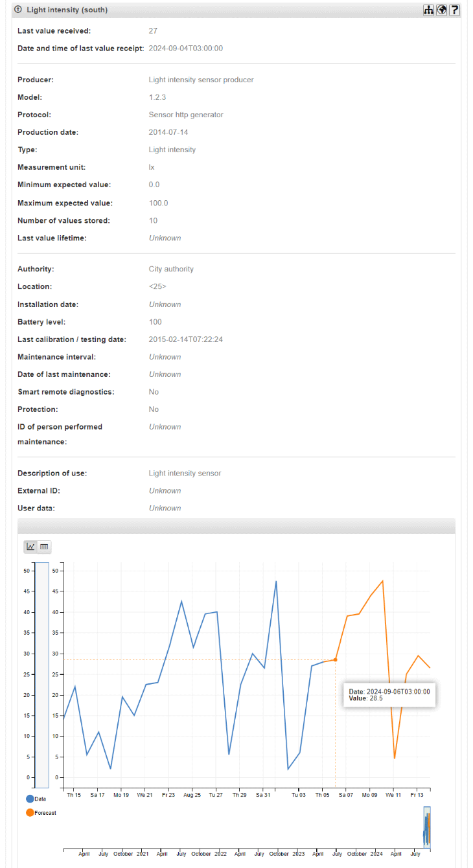
Task: Switch to line chart view
Action: [30, 547]
